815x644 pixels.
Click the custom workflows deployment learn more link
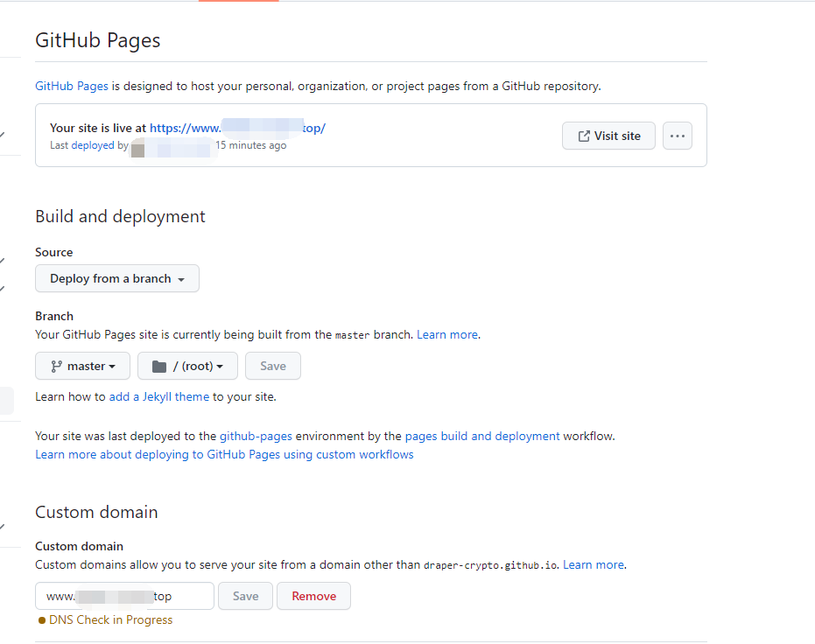[224, 454]
